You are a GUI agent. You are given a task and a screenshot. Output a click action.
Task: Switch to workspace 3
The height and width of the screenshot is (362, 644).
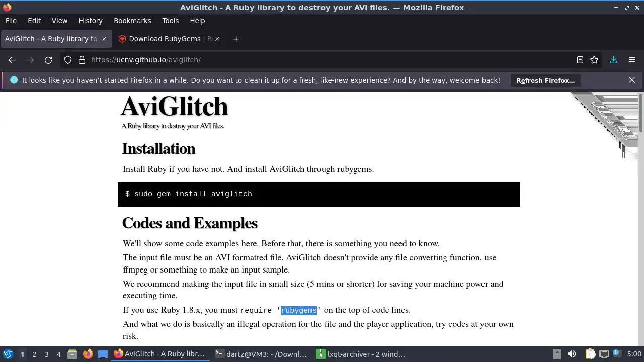coord(46,354)
